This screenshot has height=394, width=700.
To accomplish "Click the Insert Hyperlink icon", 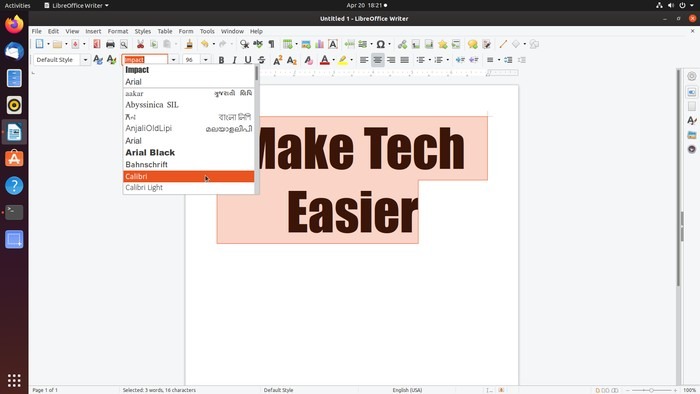I will 402,44.
